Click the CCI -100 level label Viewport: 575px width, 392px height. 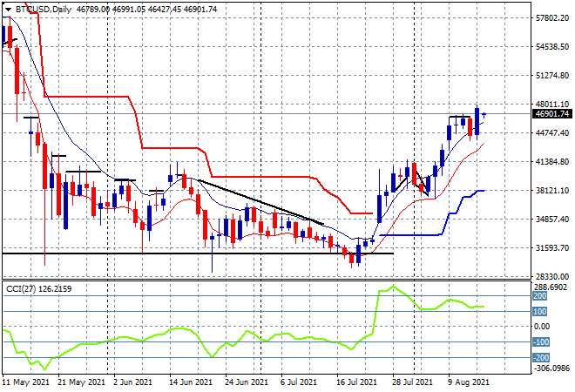pyautogui.click(x=541, y=342)
